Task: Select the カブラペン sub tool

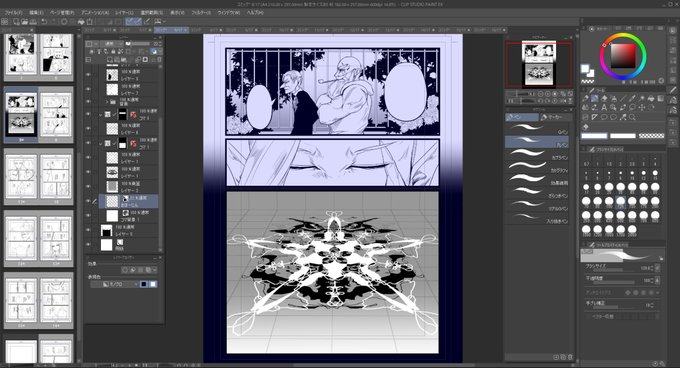Action: click(x=537, y=153)
